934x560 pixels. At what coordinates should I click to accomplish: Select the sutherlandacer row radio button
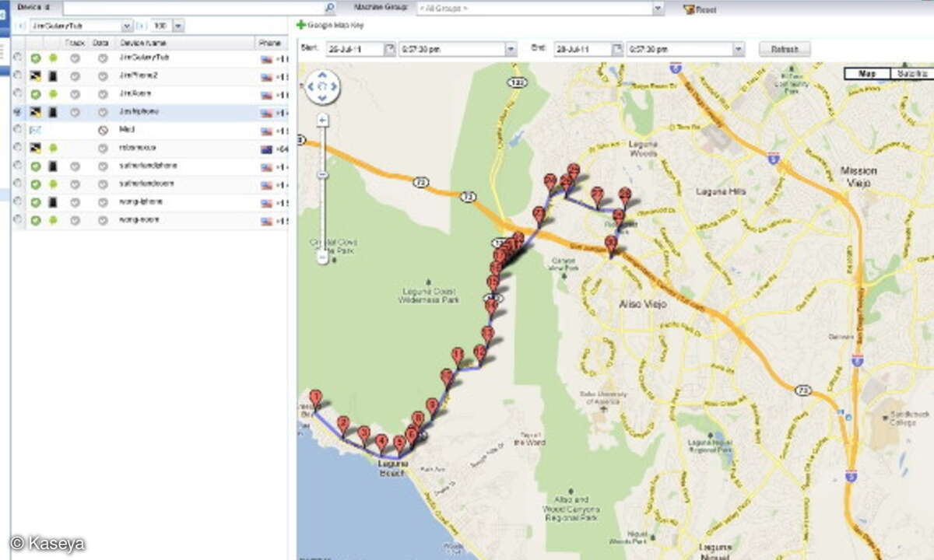point(18,184)
